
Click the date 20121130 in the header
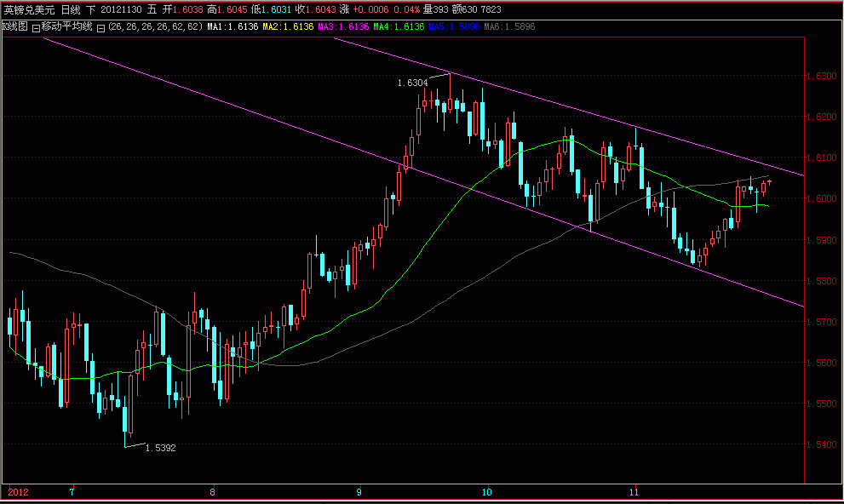coord(122,9)
